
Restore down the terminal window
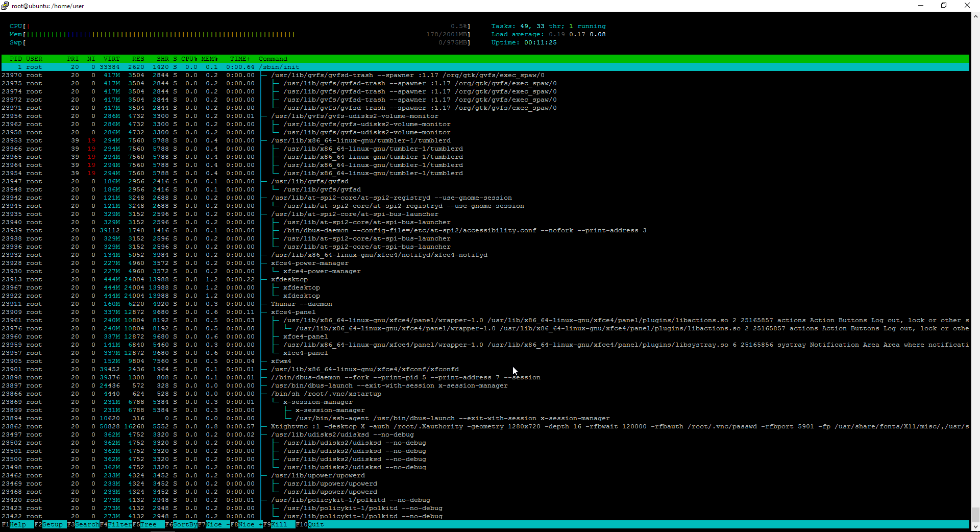944,6
